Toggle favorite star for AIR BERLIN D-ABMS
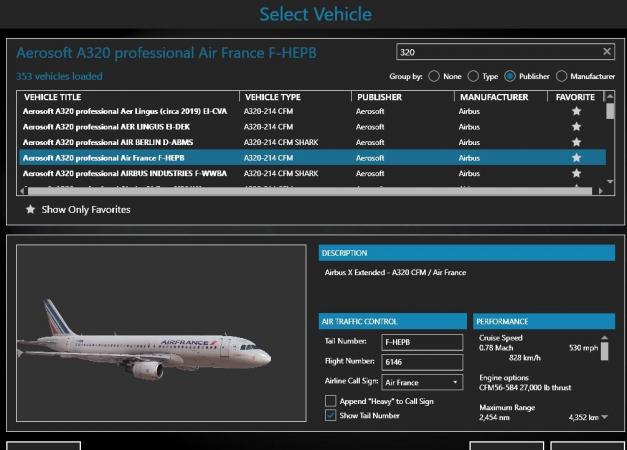This screenshot has height=450, width=627. (576, 142)
